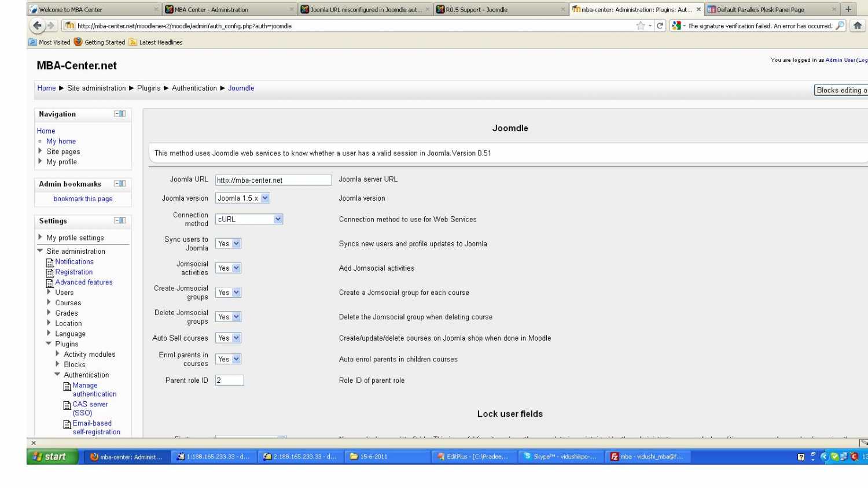Open the Joomla version dropdown
Viewport: 868px width, 488px height.
[265, 198]
